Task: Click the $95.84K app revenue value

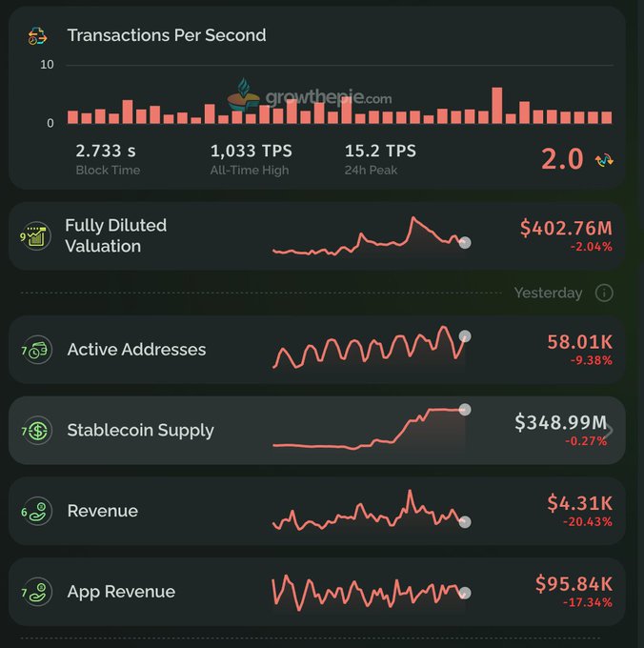Action: pos(574,584)
